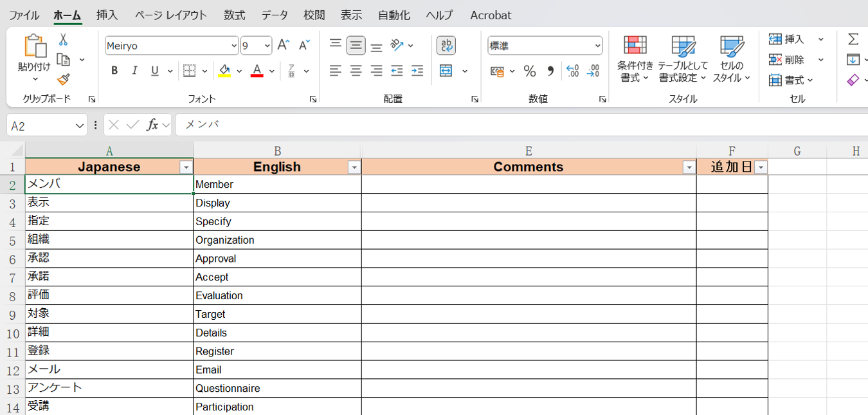Increase decimal places

coord(572,71)
